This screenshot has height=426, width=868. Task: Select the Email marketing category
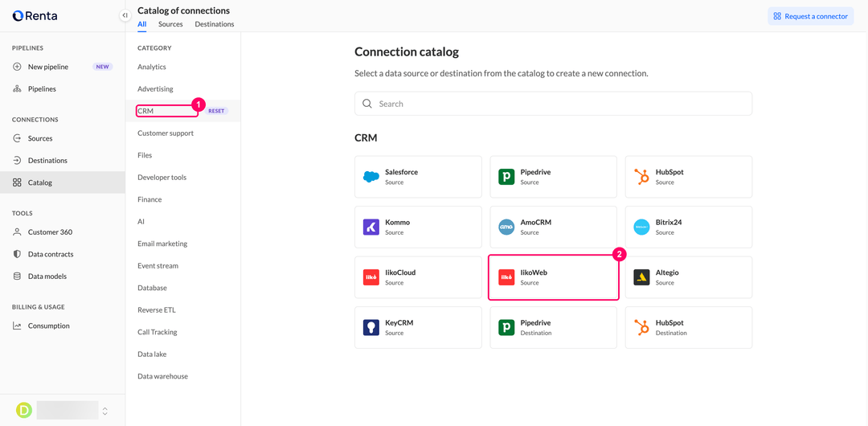click(162, 244)
